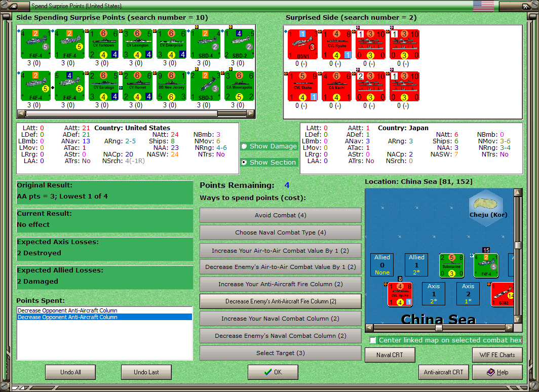Image resolution: width=539 pixels, height=392 pixels.
Task: Click Avoid Combat (4) option
Action: point(281,215)
